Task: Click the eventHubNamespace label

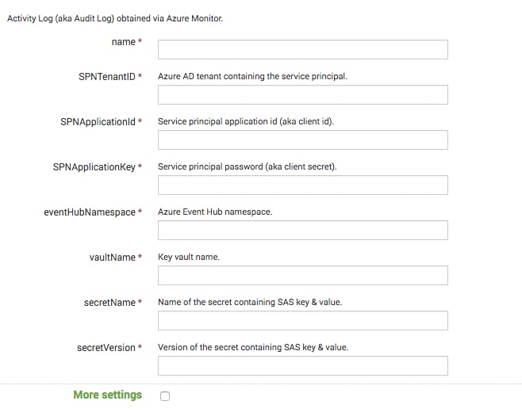Action: 90,212
